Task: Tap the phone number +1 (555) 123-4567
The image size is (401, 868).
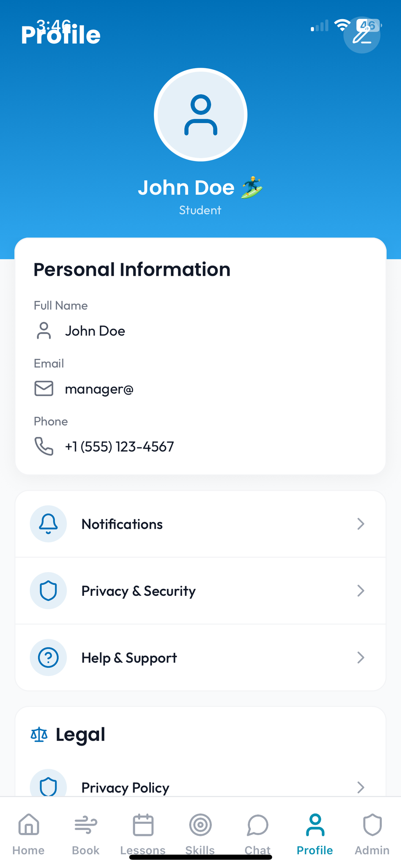Action: click(x=119, y=447)
